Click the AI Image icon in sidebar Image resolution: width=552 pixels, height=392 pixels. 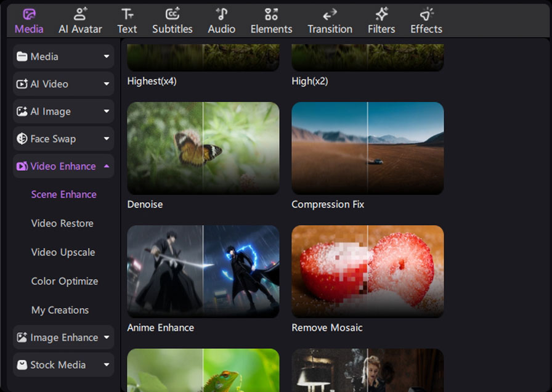(x=22, y=112)
